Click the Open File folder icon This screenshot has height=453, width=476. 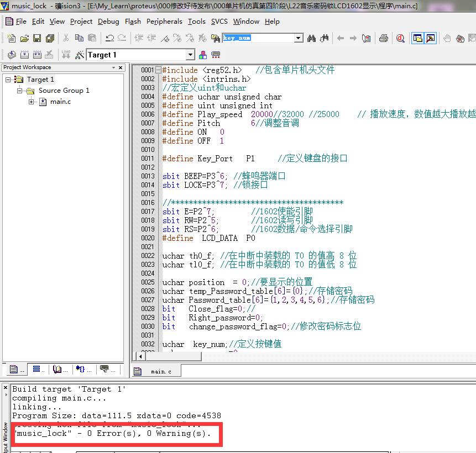pyautogui.click(x=24, y=38)
